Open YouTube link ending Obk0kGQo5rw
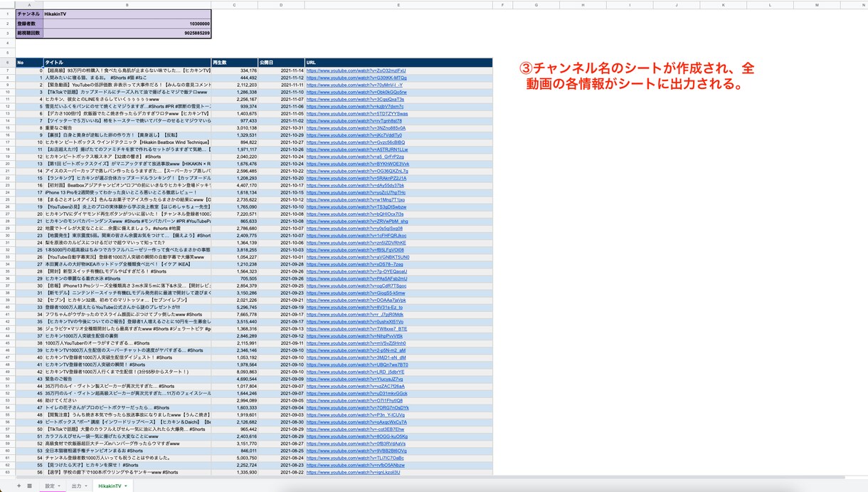Image resolution: width=868 pixels, height=492 pixels. pos(357,92)
